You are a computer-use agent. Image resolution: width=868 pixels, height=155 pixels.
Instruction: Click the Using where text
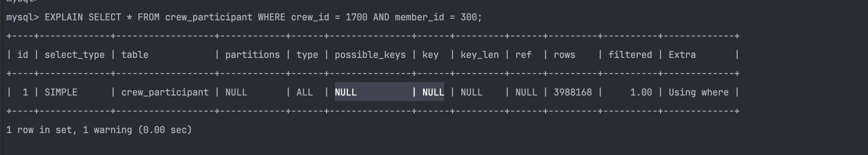[699, 92]
